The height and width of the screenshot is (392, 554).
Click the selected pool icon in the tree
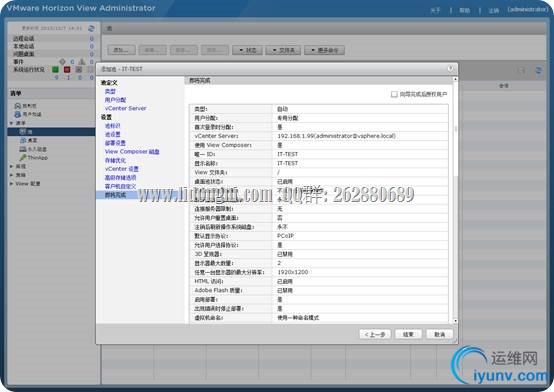(23, 131)
